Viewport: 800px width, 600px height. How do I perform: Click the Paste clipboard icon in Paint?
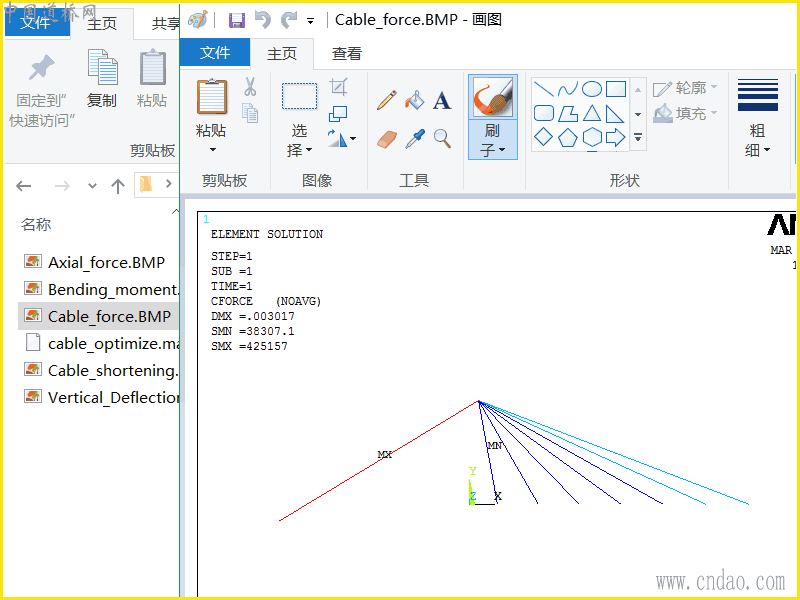click(x=212, y=96)
